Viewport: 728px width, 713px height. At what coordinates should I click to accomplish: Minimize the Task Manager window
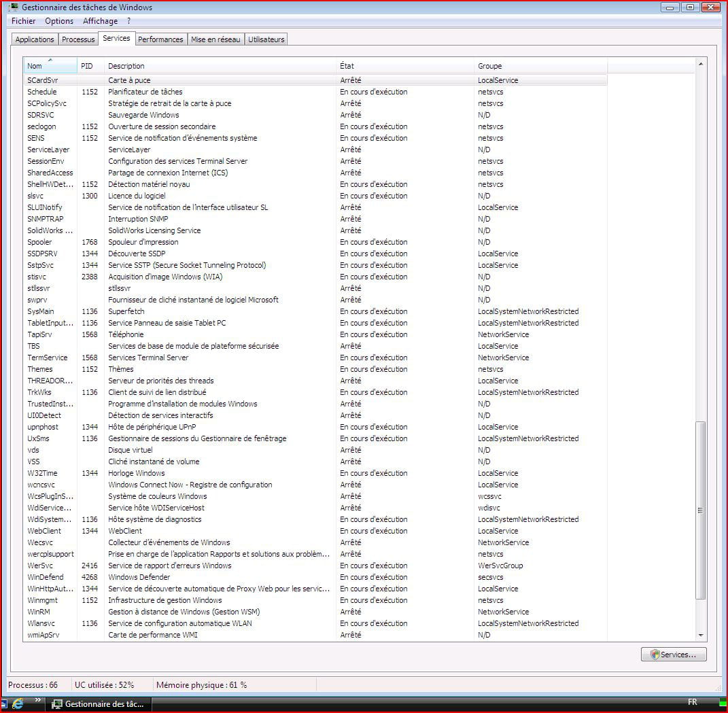tap(670, 7)
